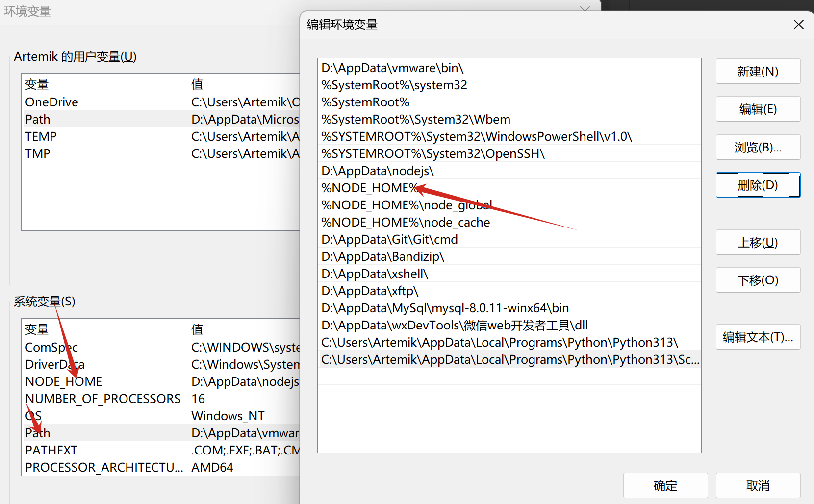Select the D:\AppData\Git\Git\cmd entry

[389, 240]
